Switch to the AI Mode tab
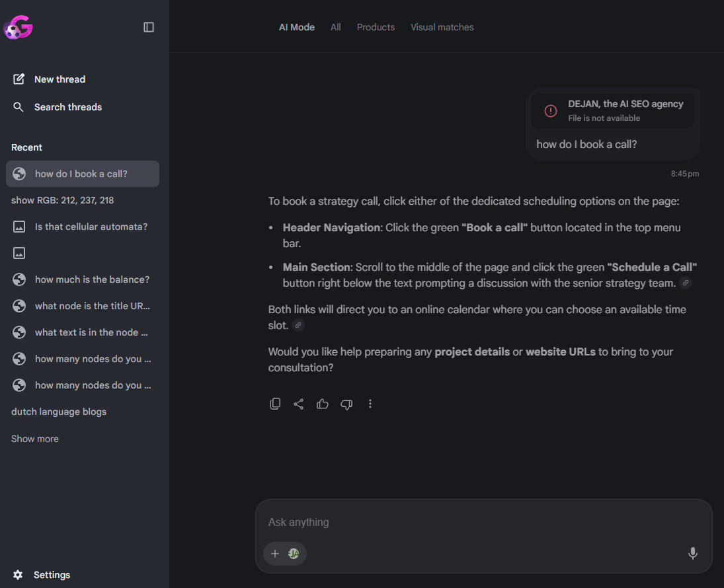724x588 pixels. (297, 27)
